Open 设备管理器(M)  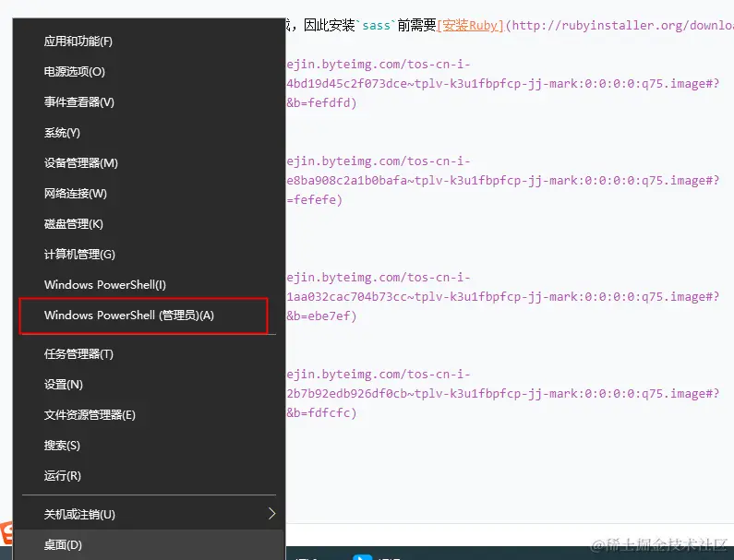[149, 163]
